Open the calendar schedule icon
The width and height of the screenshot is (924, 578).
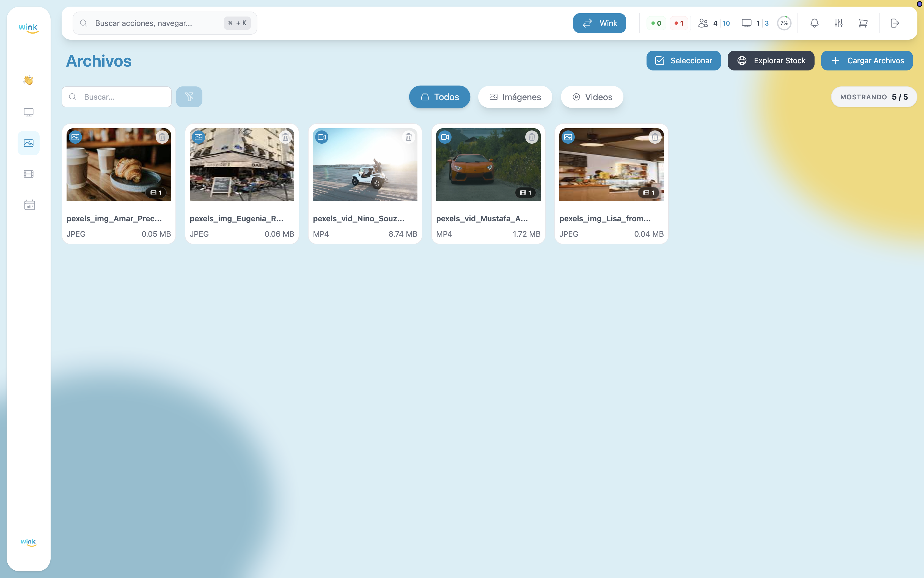[29, 205]
